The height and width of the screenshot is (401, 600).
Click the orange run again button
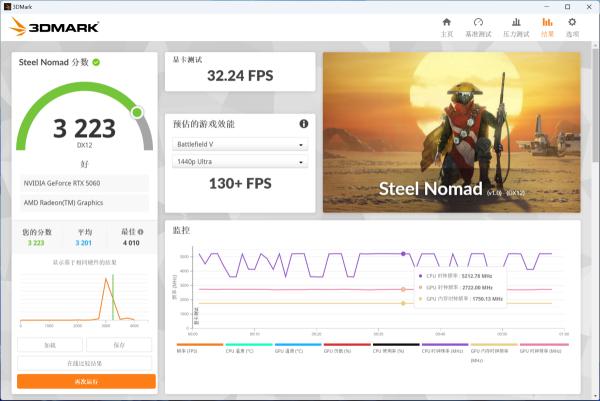[x=86, y=381]
